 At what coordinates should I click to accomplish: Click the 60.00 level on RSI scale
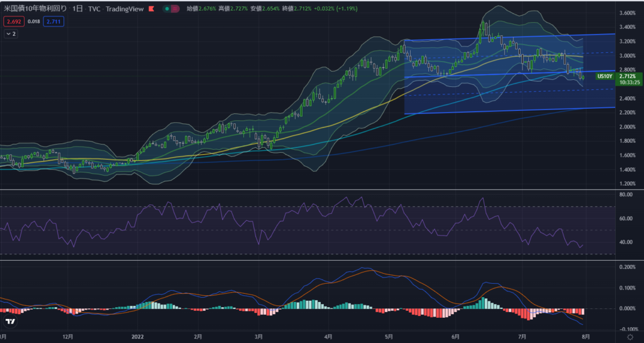pos(625,218)
